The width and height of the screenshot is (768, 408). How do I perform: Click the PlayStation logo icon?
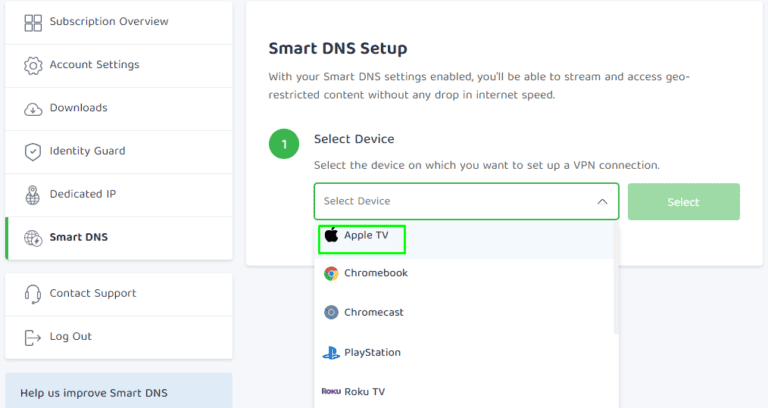point(331,352)
